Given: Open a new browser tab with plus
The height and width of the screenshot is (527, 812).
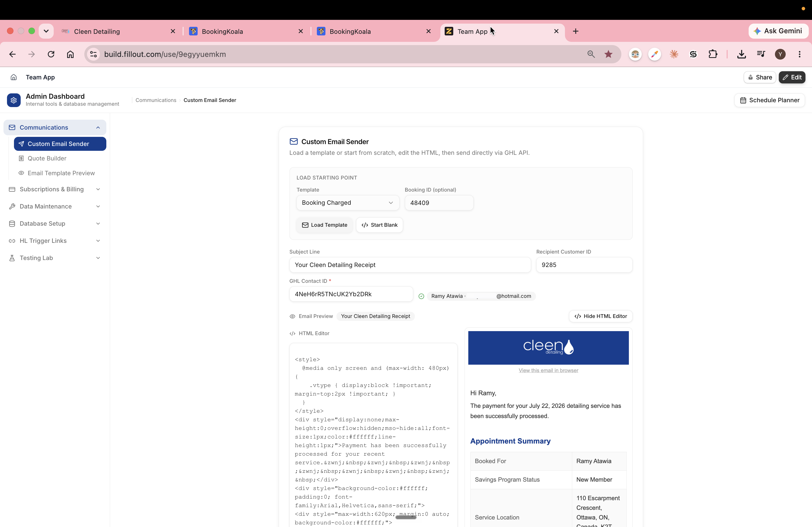Looking at the screenshot, I should 575,31.
